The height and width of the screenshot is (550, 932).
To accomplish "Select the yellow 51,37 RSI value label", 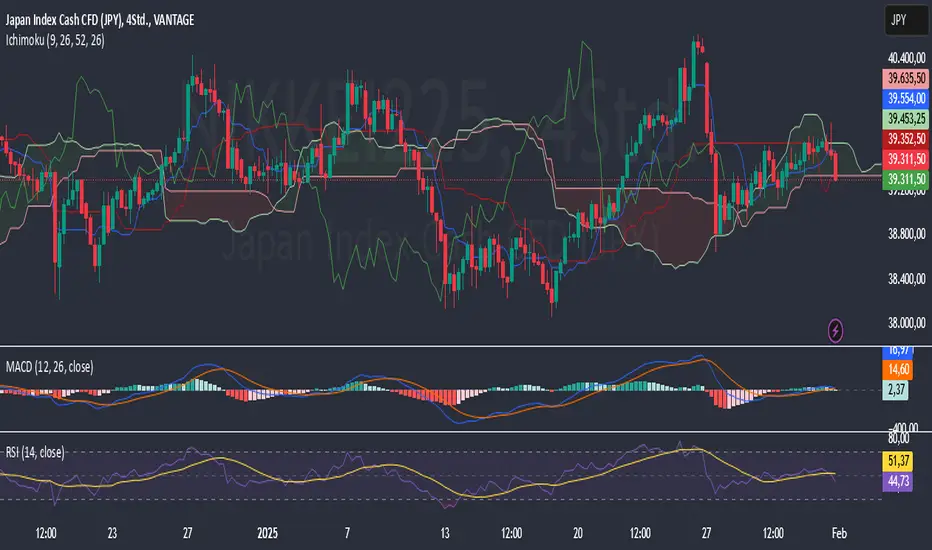I will (898, 460).
